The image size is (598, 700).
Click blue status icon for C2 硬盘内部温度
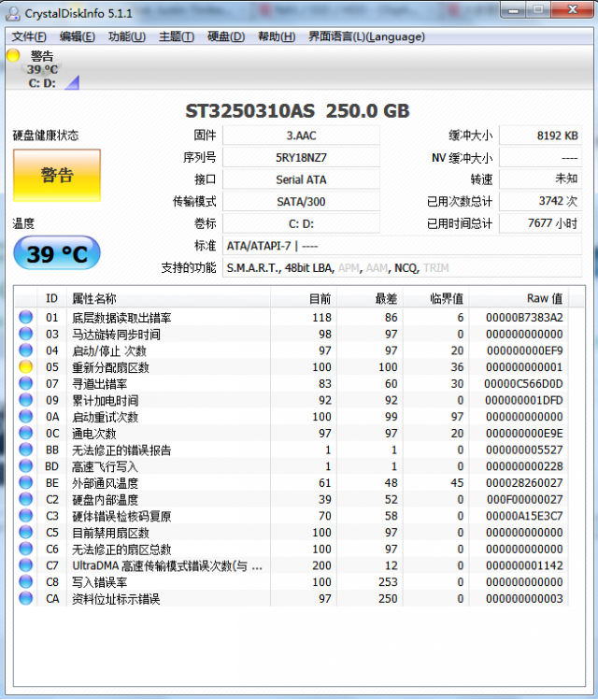coord(26,499)
